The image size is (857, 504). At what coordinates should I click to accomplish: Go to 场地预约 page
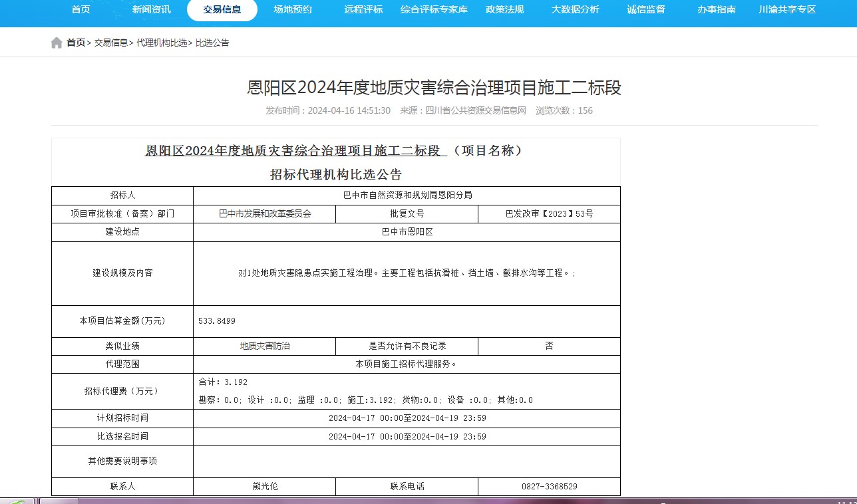293,10
